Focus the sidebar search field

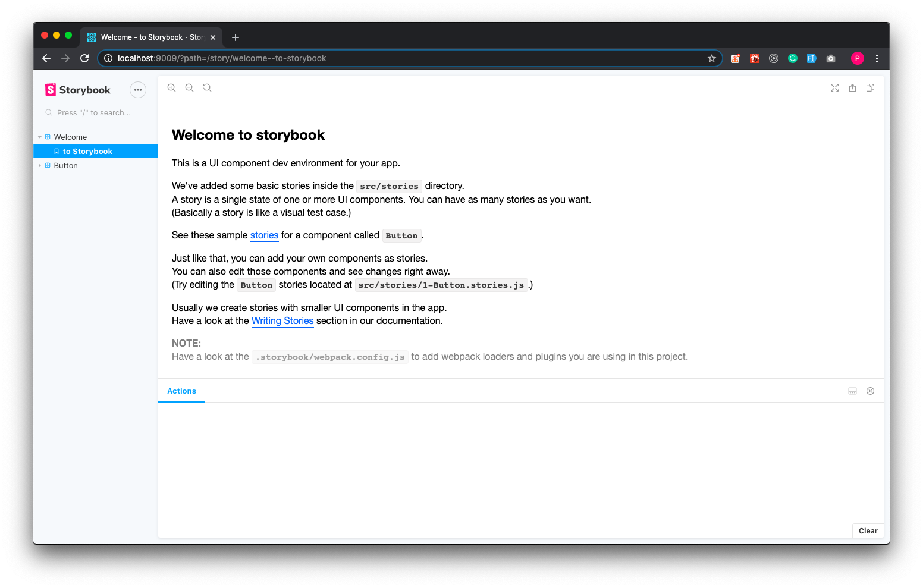[x=95, y=112]
